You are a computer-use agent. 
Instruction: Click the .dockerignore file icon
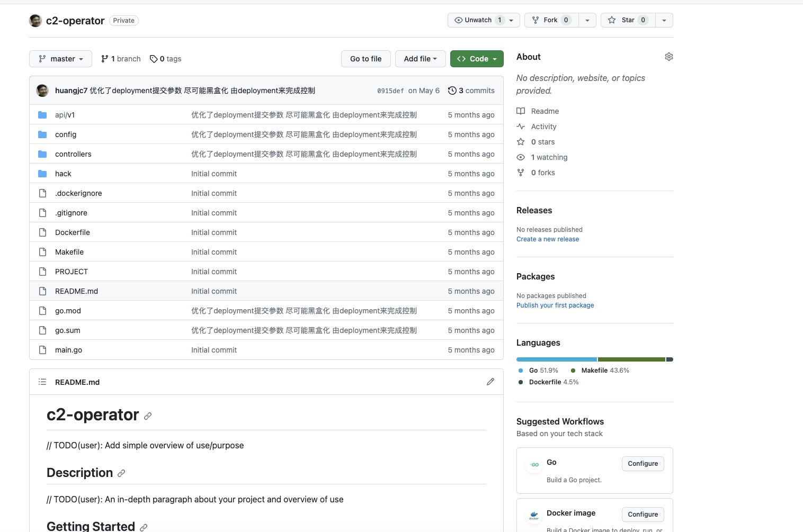42,193
